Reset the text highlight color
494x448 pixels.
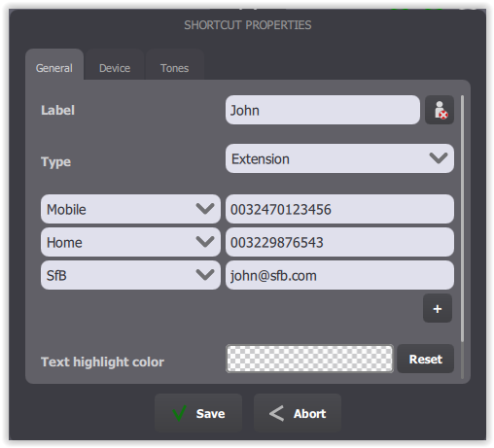pyautogui.click(x=425, y=359)
